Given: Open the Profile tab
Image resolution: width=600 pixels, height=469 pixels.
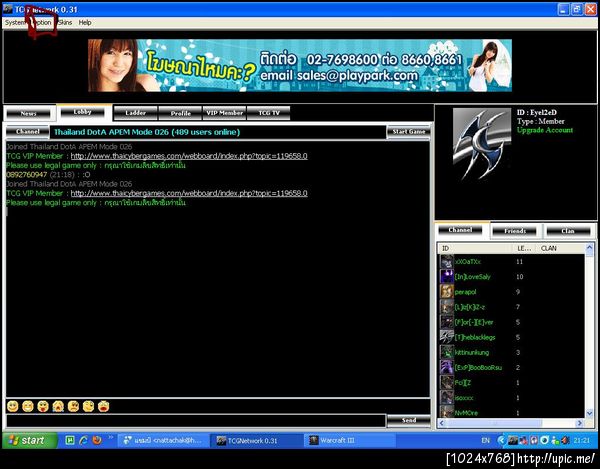Looking at the screenshot, I should pos(181,113).
